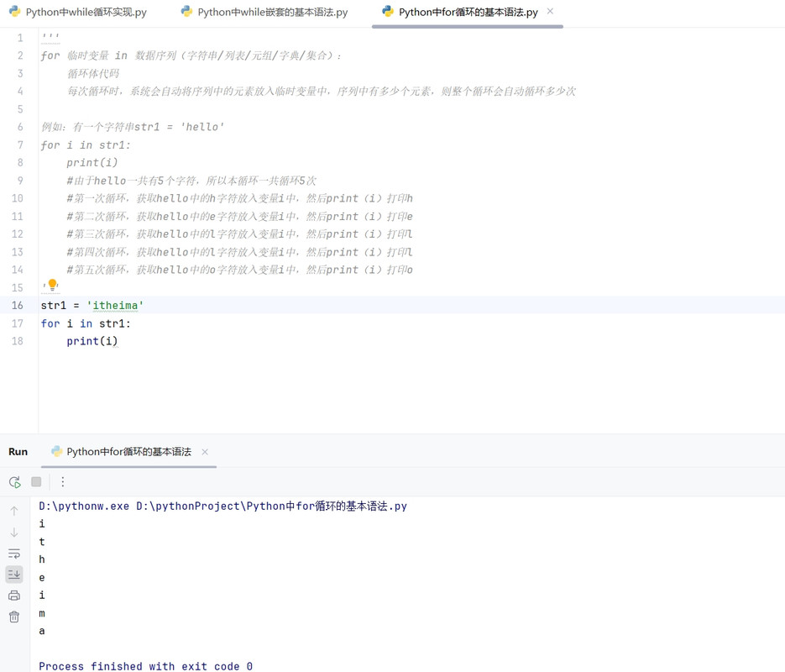This screenshot has width=785, height=672.
Task: Rerun the program with the rerun icon
Action: point(14,481)
